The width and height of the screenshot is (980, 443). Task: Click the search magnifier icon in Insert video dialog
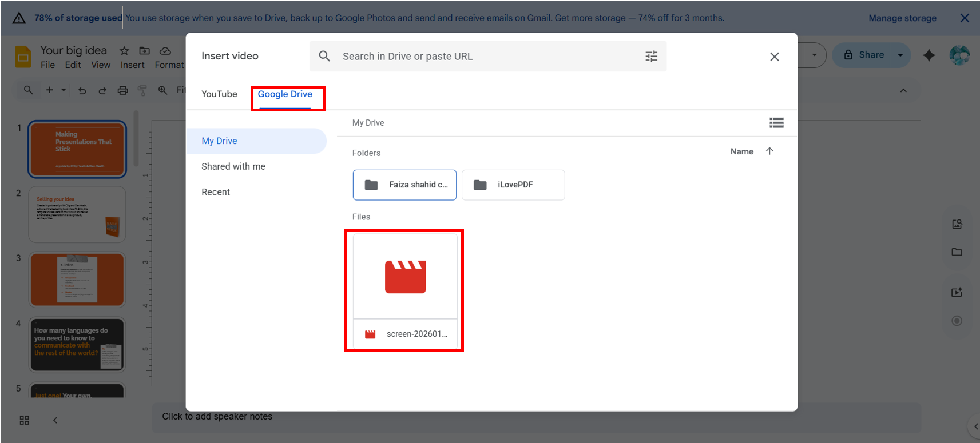click(324, 56)
